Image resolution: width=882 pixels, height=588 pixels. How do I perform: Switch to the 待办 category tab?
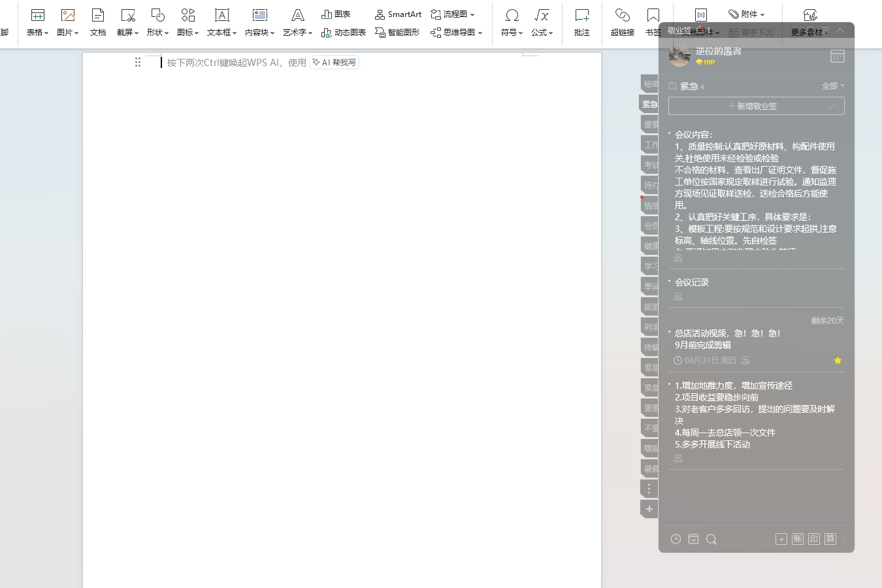pos(649,185)
